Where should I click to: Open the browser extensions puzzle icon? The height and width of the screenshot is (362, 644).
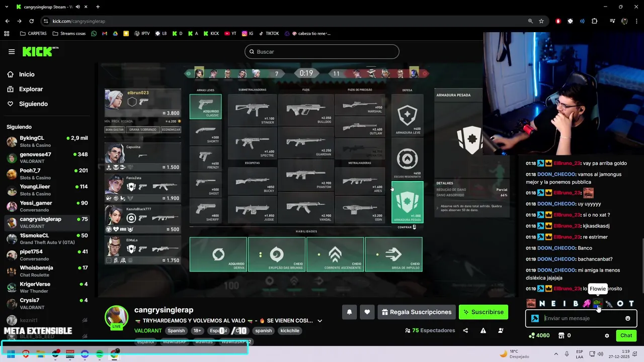click(x=595, y=21)
